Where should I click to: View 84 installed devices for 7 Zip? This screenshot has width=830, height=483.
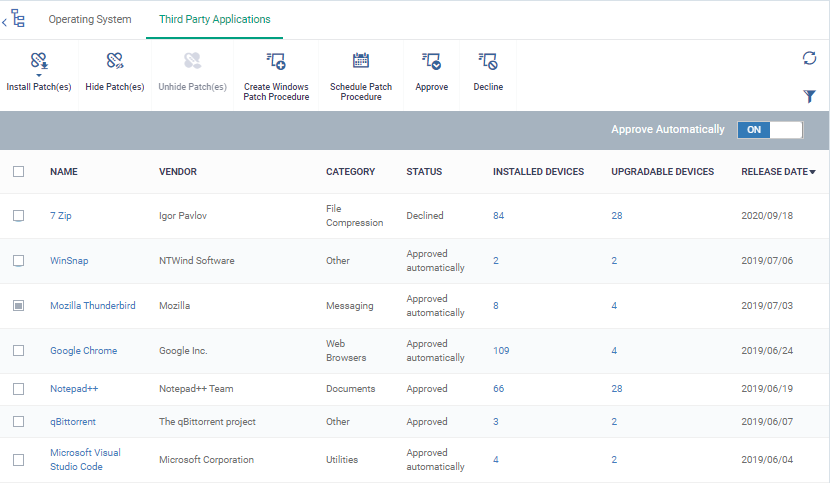[499, 216]
